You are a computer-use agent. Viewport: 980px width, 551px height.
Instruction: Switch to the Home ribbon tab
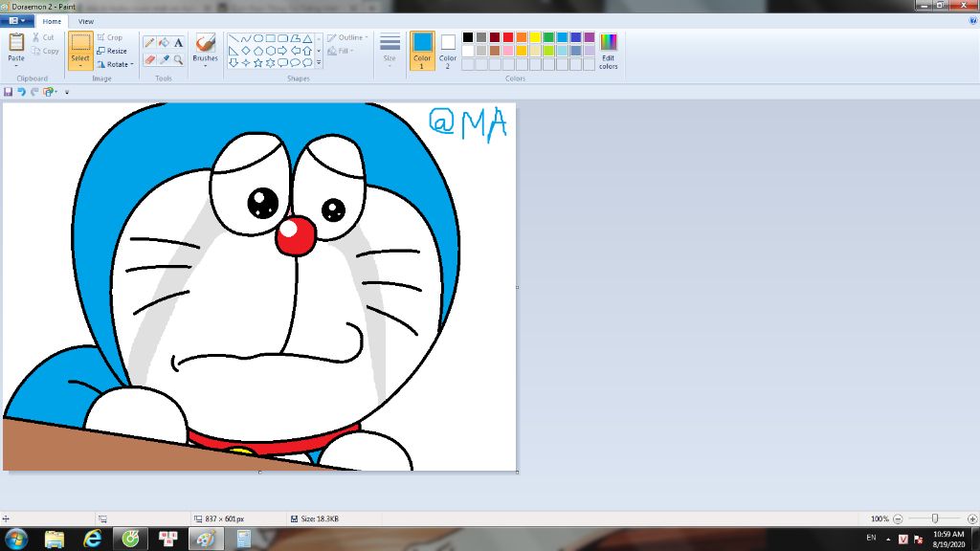[52, 21]
